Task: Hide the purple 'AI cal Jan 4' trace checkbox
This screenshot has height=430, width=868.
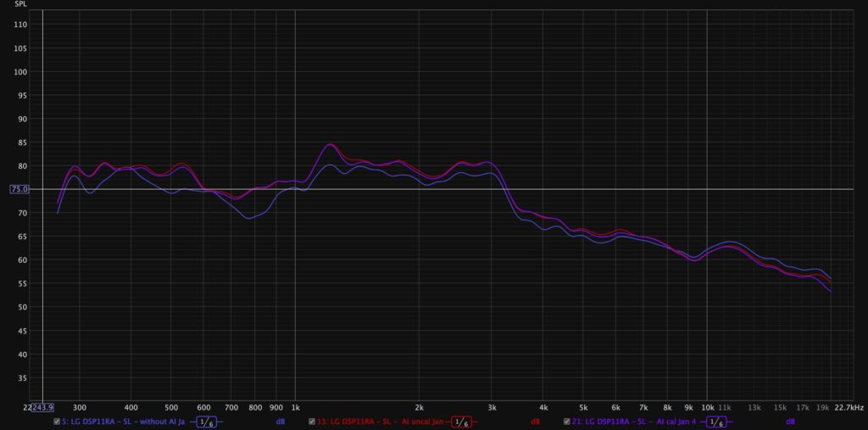Action: pyautogui.click(x=567, y=422)
